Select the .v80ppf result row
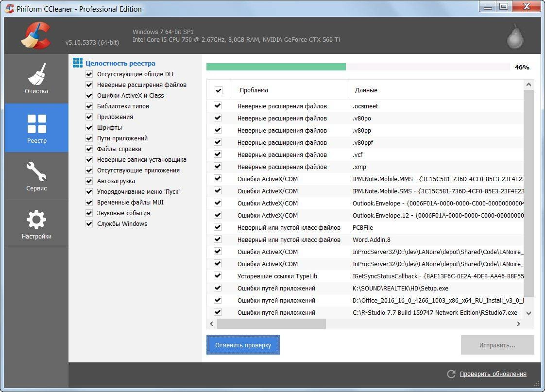This screenshot has width=545, height=392. pyautogui.click(x=365, y=142)
